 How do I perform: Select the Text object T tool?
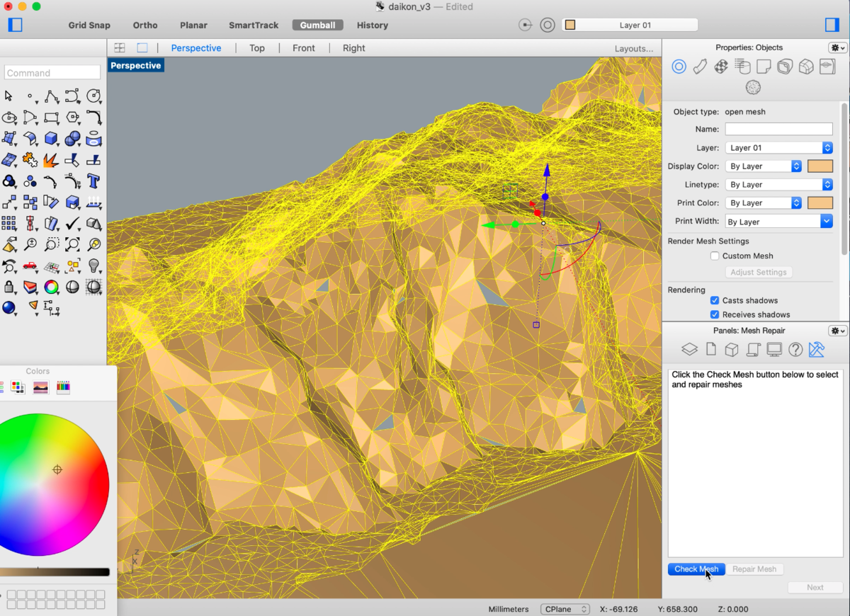pyautogui.click(x=93, y=181)
